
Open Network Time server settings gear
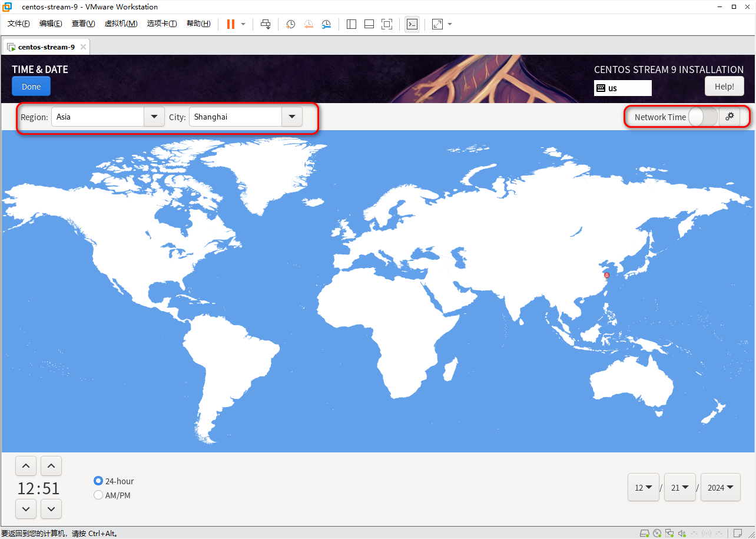730,117
